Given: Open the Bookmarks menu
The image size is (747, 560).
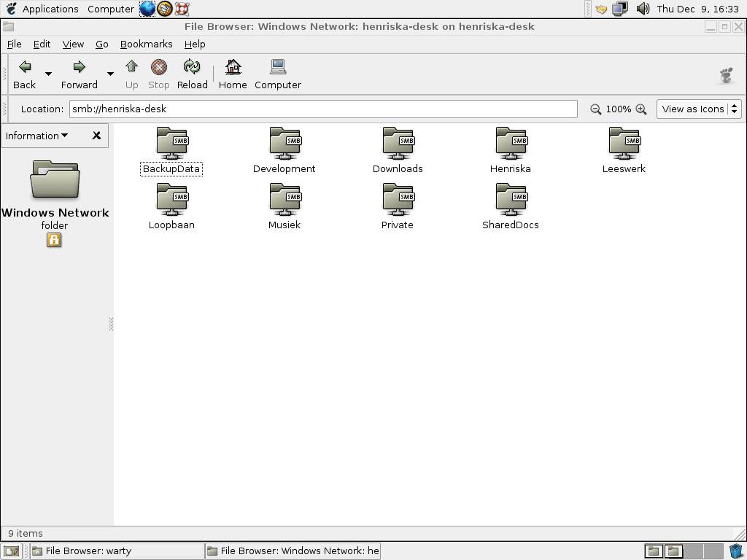Looking at the screenshot, I should [146, 44].
